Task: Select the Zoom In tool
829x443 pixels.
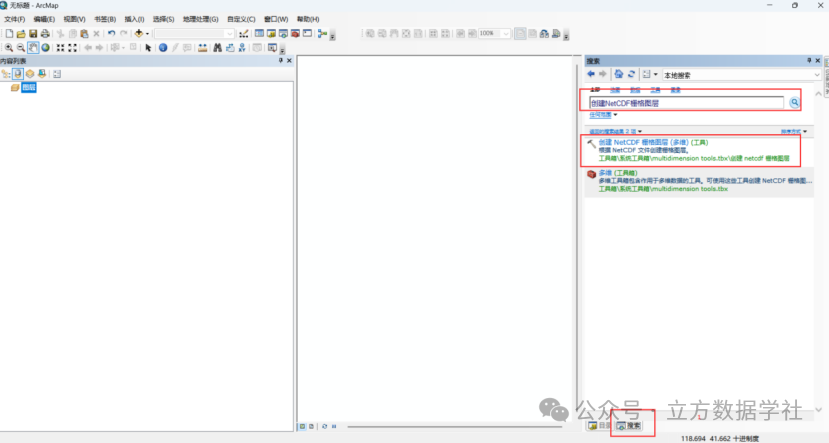Action: click(x=9, y=48)
